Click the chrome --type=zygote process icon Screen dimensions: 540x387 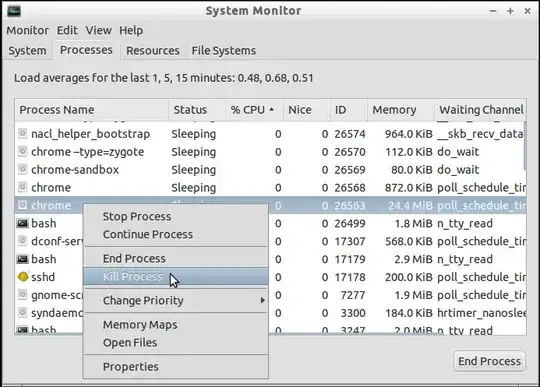(x=22, y=151)
